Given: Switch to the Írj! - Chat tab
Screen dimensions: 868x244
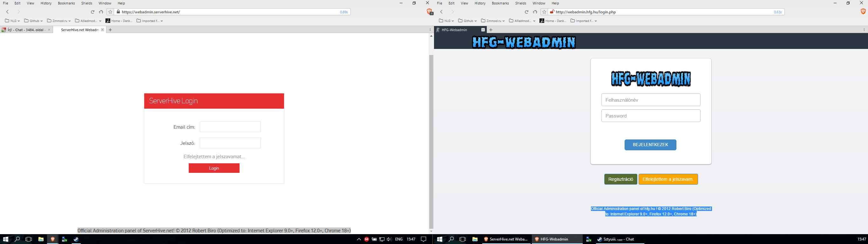Looking at the screenshot, I should (x=25, y=30).
